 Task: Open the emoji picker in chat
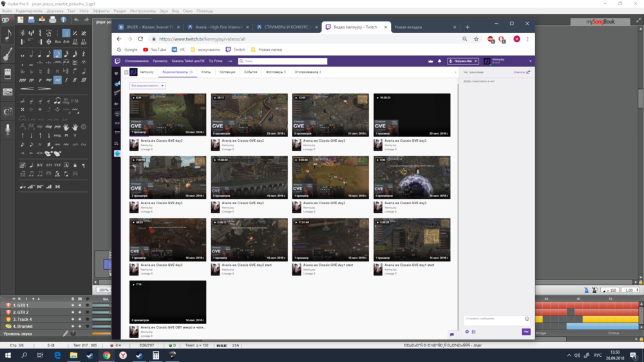(527, 319)
